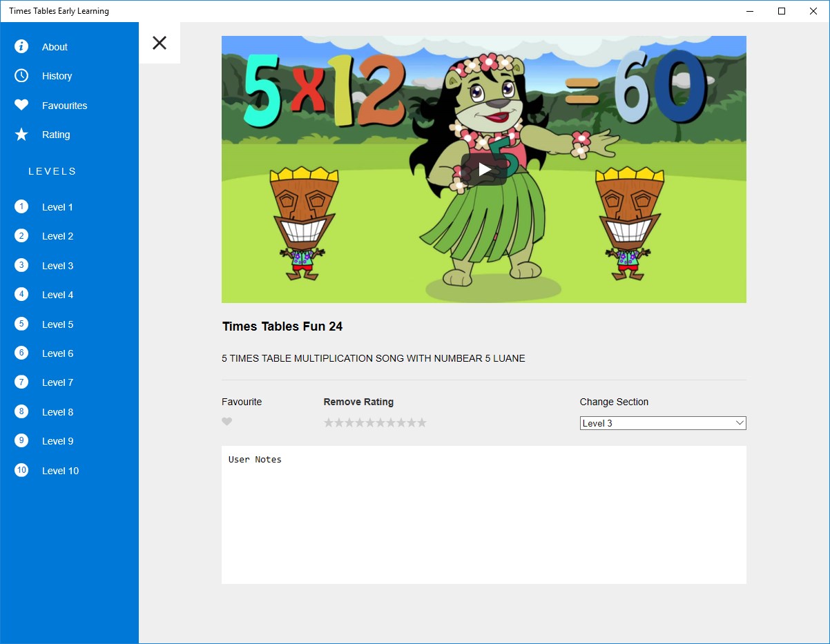The height and width of the screenshot is (644, 830).
Task: Select the Level 2 numbered circle icon
Action: click(x=21, y=236)
